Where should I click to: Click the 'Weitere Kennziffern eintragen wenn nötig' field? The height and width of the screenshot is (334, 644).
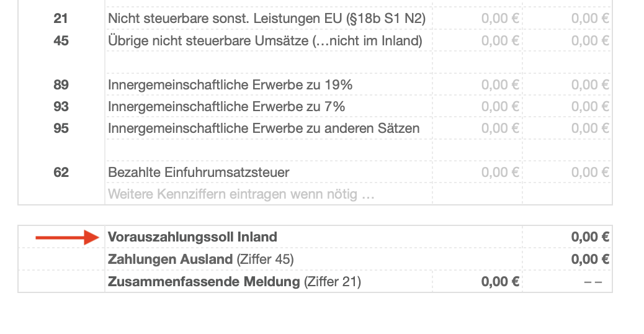pyautogui.click(x=241, y=194)
